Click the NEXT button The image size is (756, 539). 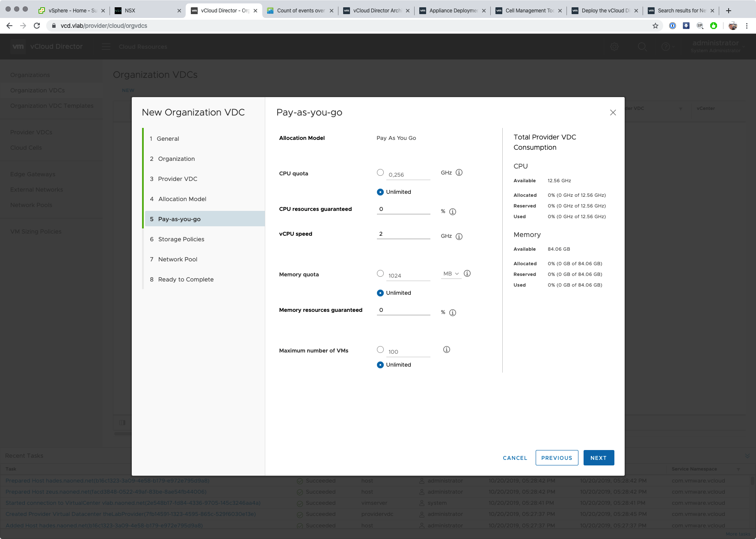coord(598,458)
